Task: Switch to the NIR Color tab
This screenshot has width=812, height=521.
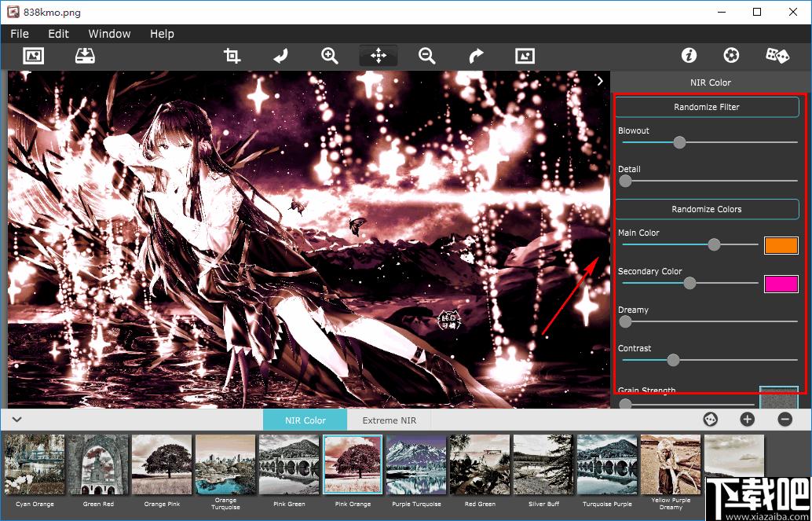Action: pos(305,420)
